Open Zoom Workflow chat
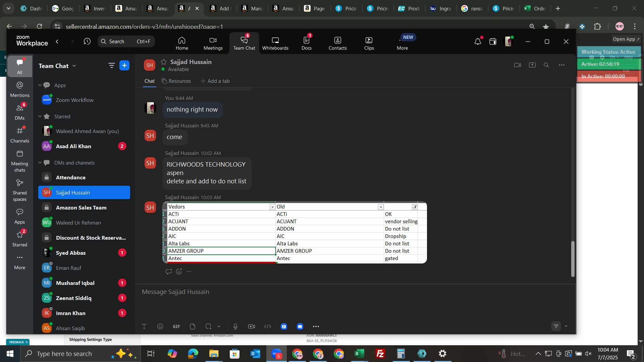The image size is (644, 362). tap(84, 100)
